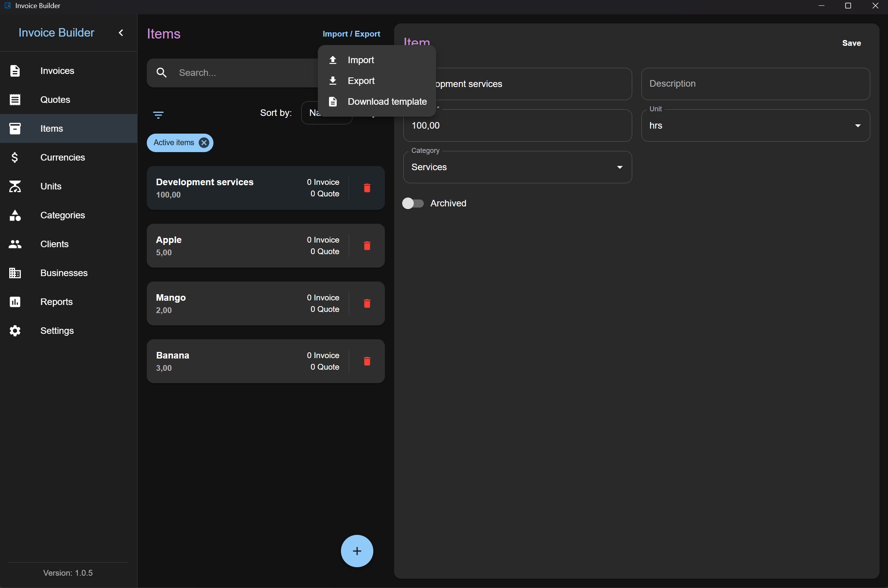Delete the Mango item
This screenshot has height=588, width=888.
point(367,303)
